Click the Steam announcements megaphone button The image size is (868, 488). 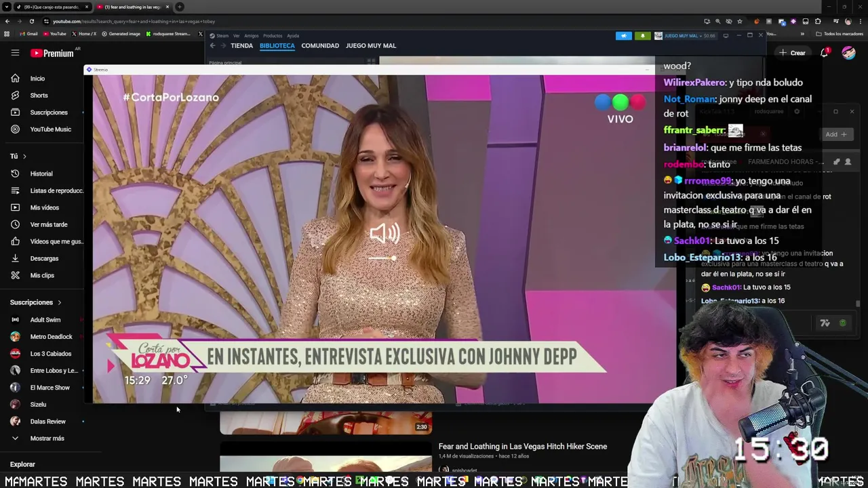(623, 35)
